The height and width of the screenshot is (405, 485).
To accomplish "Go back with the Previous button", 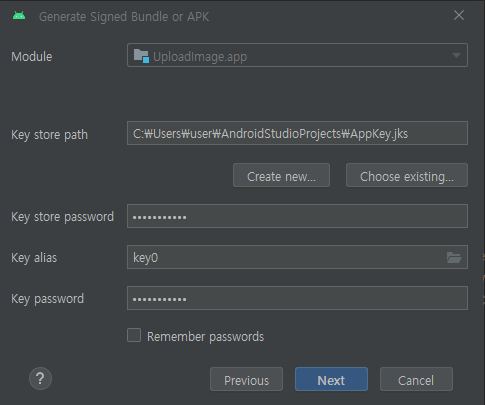I will point(246,379).
